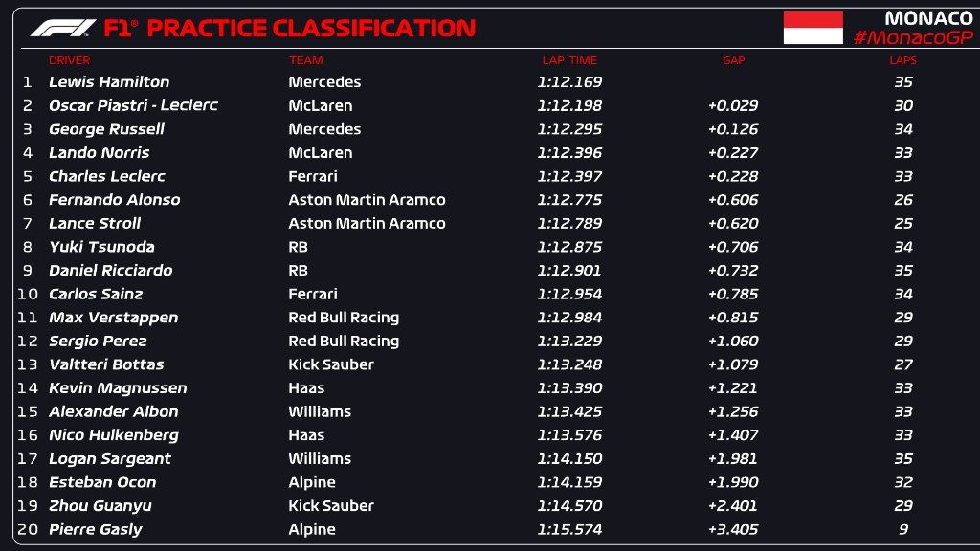Click Lando Norris driver name
980x551 pixels.
pos(99,153)
